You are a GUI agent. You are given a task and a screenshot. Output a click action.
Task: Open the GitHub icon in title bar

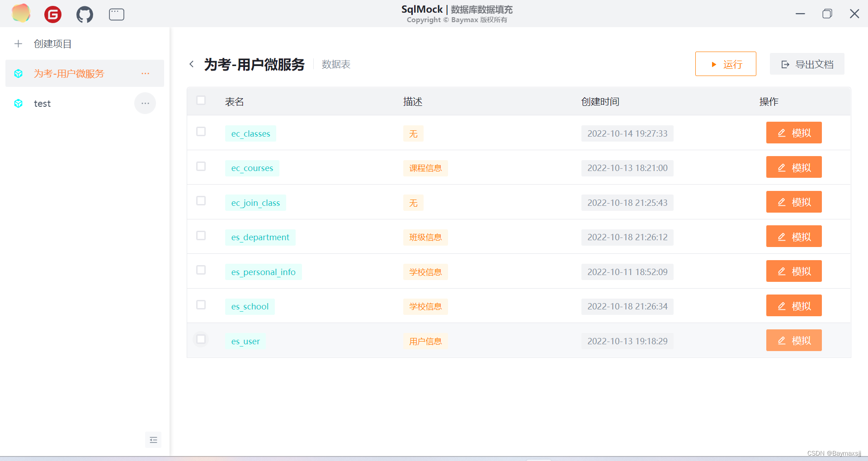[x=85, y=14]
